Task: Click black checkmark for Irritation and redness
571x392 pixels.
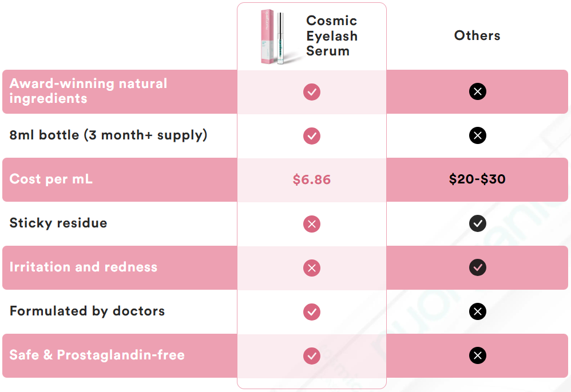Action: pyautogui.click(x=478, y=267)
